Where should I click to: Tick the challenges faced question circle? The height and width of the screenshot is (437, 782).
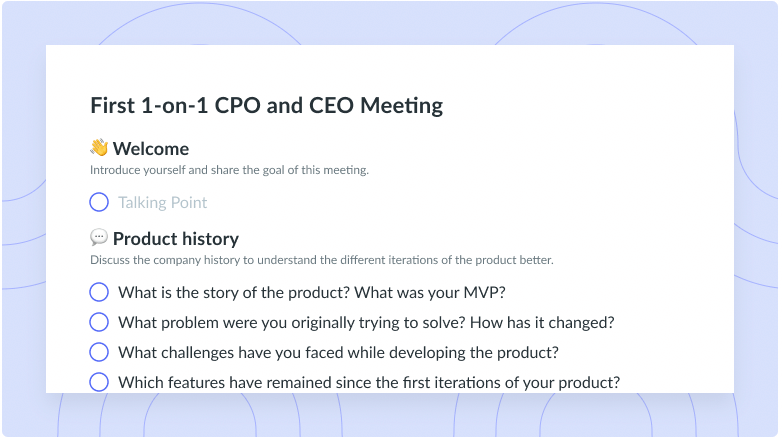[x=99, y=352]
